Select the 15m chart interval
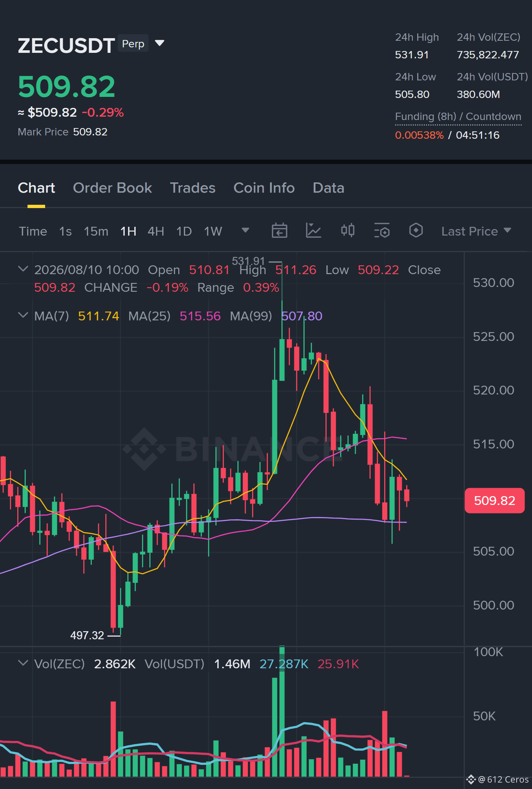 [96, 231]
